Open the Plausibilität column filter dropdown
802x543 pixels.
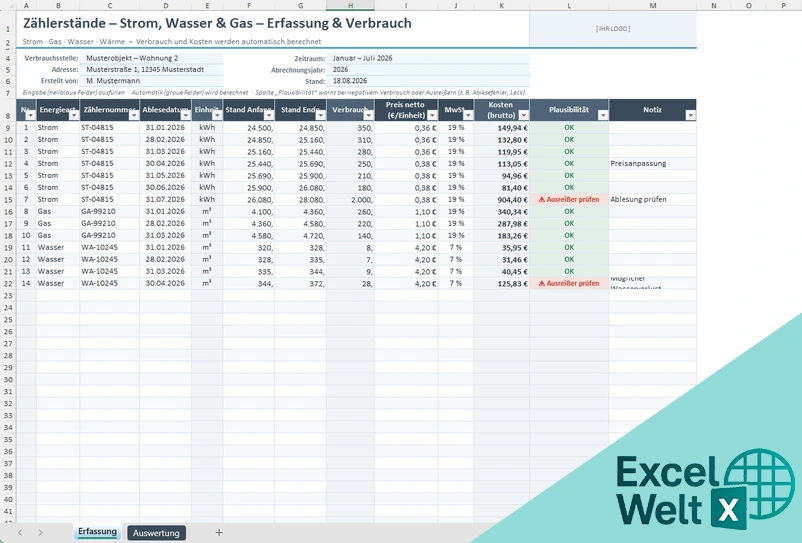[x=603, y=116]
